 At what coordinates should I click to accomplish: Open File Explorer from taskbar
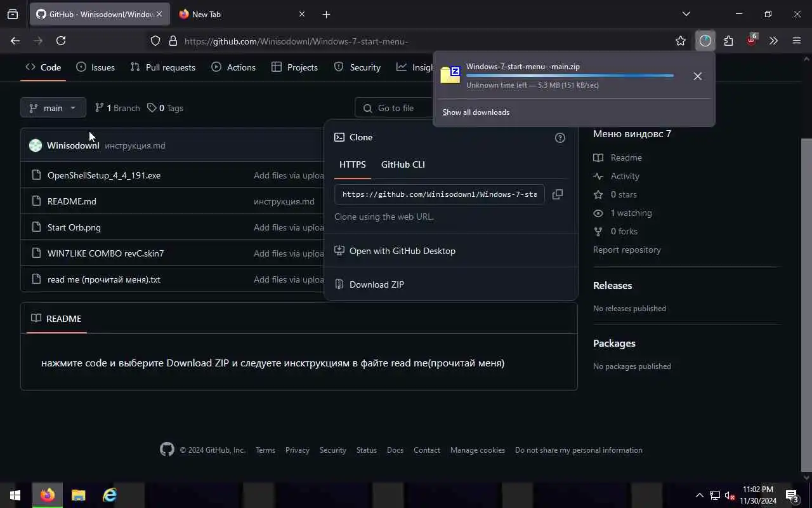point(79,495)
